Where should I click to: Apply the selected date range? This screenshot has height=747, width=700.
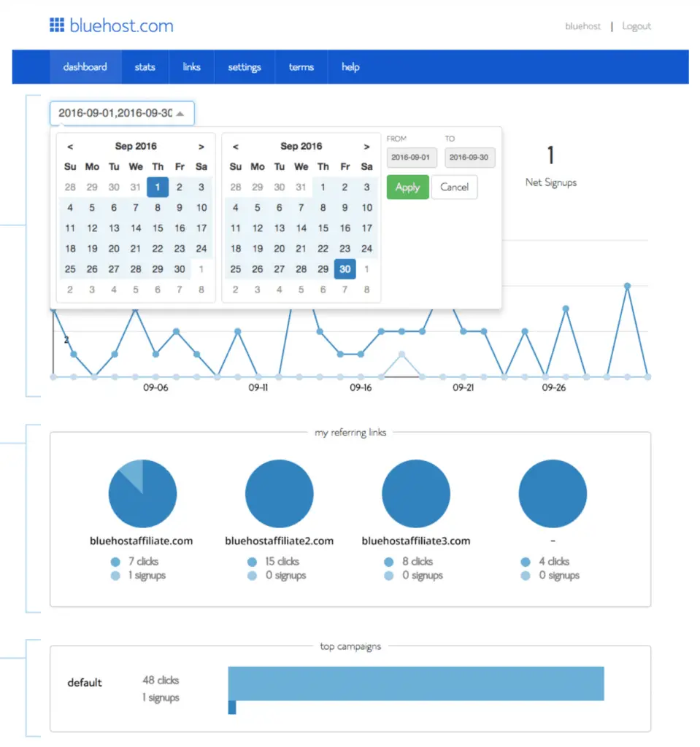408,187
